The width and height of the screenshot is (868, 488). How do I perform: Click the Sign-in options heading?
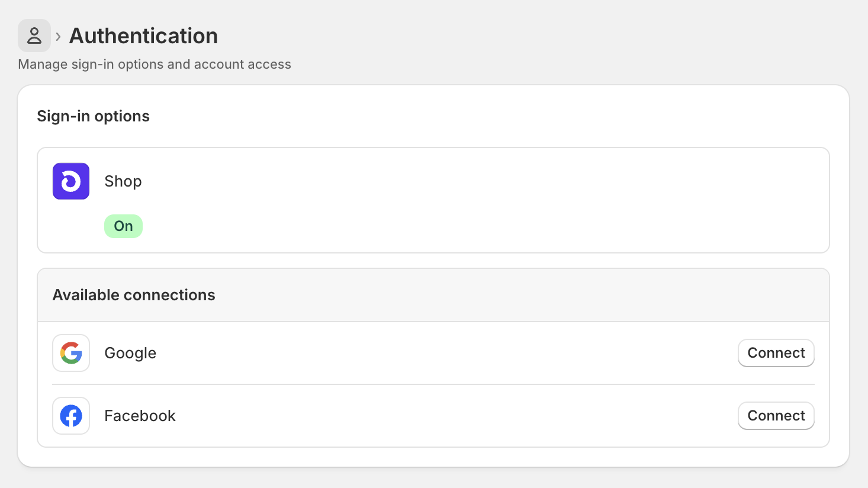pos(93,116)
